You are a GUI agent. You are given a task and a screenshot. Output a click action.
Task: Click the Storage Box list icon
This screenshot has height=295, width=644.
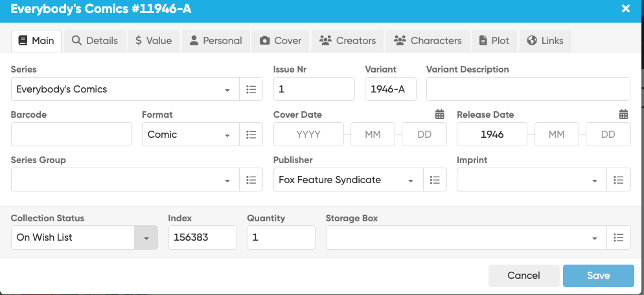[x=619, y=237]
